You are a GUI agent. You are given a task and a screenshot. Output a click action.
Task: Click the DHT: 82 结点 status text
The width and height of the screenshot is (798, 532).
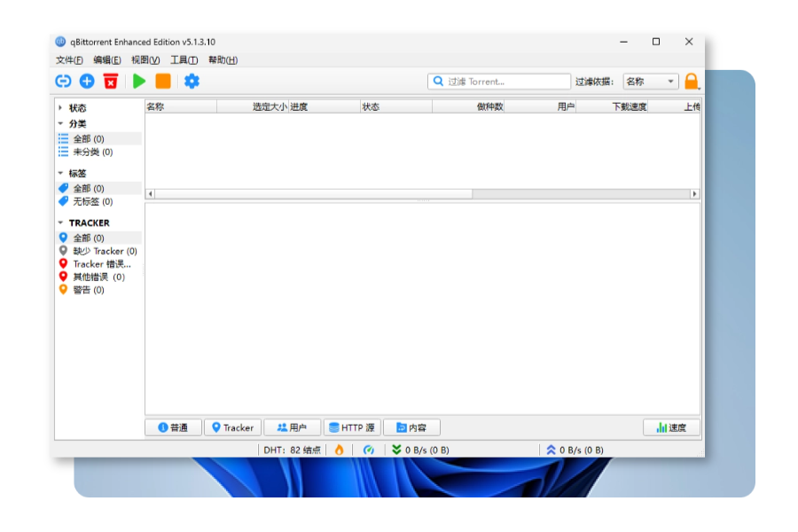point(292,450)
